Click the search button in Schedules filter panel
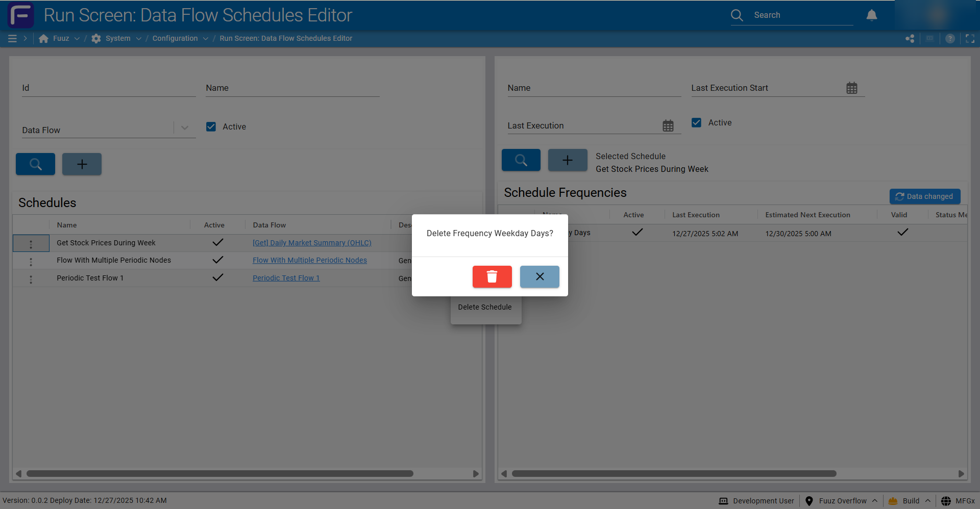This screenshot has width=980, height=509. click(x=35, y=164)
